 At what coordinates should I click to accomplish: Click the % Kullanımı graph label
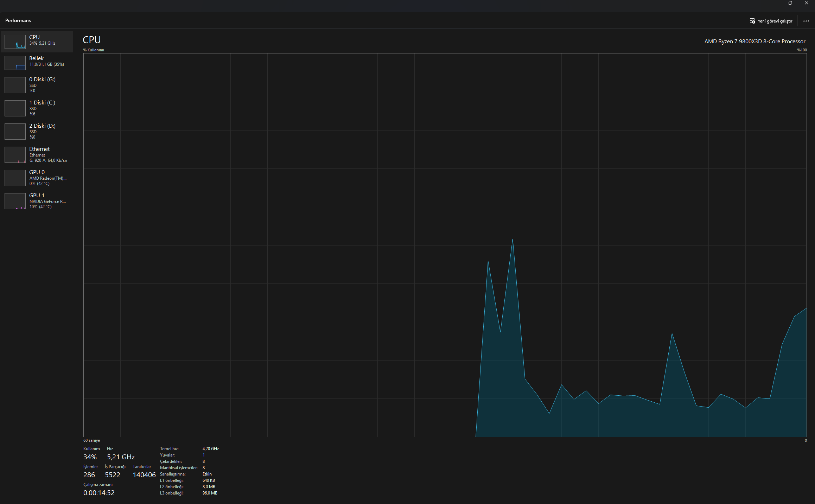pos(94,50)
